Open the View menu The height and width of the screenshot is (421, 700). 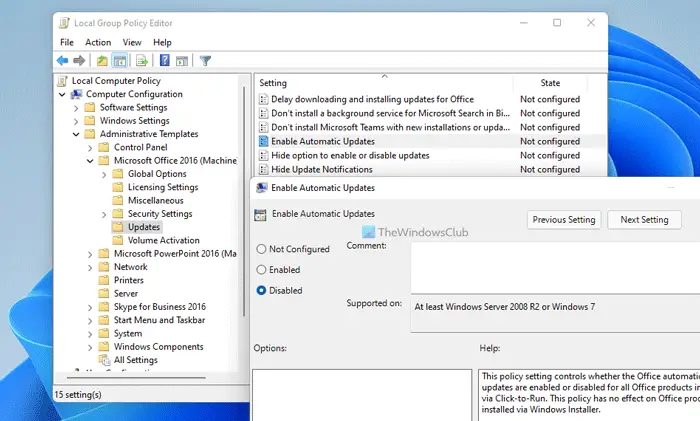(x=129, y=42)
